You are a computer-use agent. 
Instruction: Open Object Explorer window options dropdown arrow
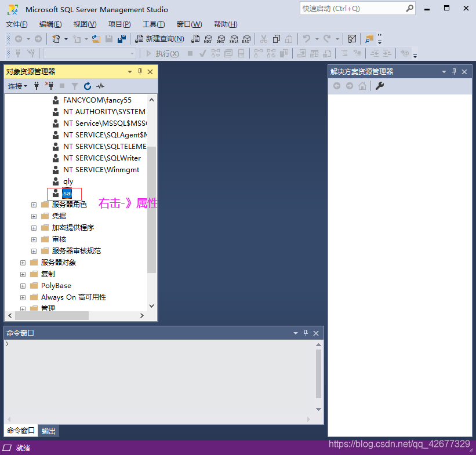coord(130,72)
